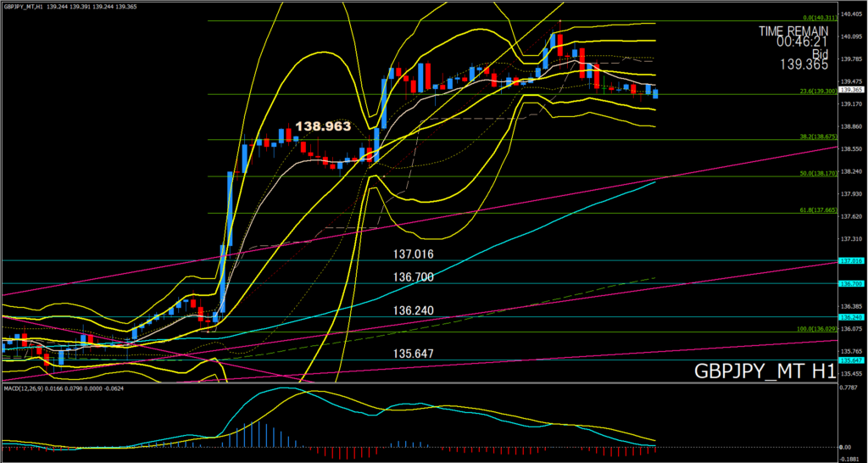Click the cyan 135.647 price tag on axis
The width and height of the screenshot is (868, 463).
point(852,360)
